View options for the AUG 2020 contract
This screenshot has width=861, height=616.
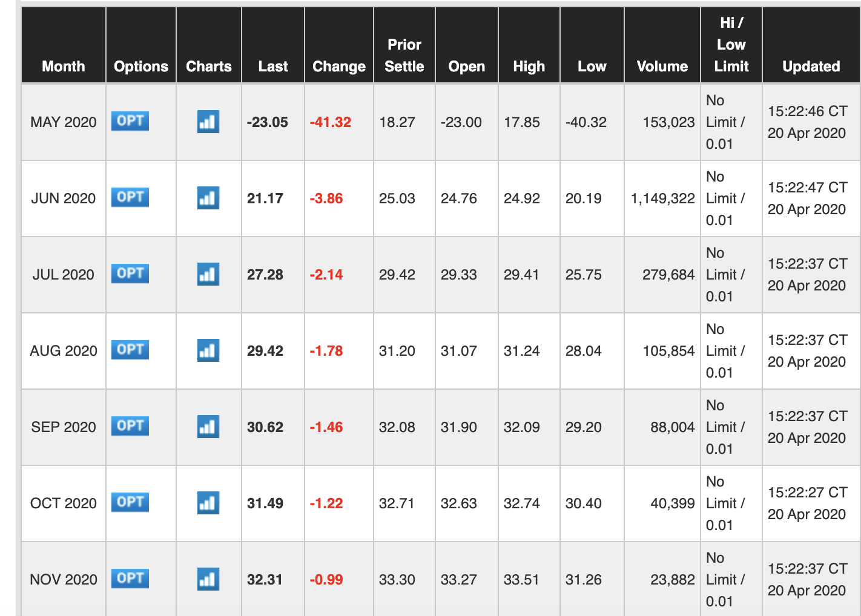pyautogui.click(x=130, y=350)
